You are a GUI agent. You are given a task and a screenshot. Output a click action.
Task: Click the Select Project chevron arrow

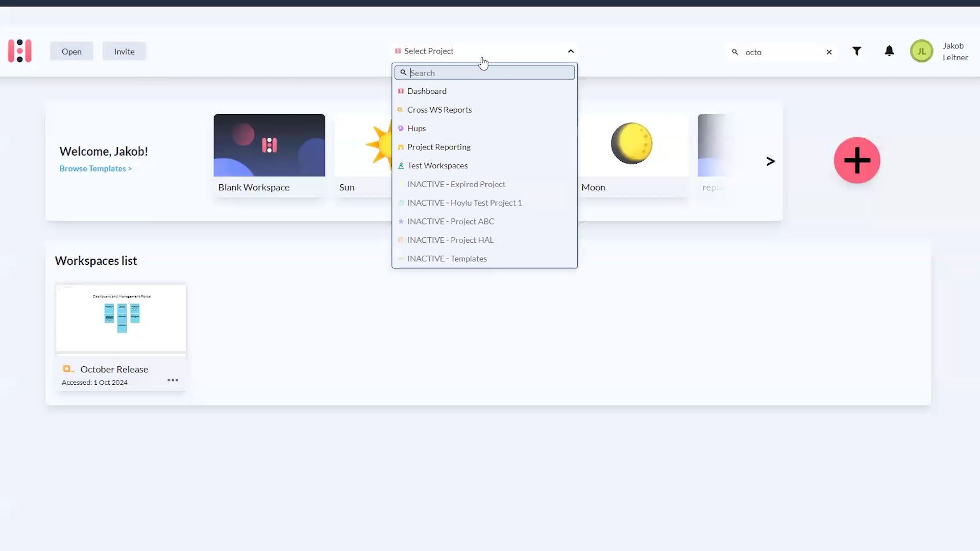click(x=571, y=51)
